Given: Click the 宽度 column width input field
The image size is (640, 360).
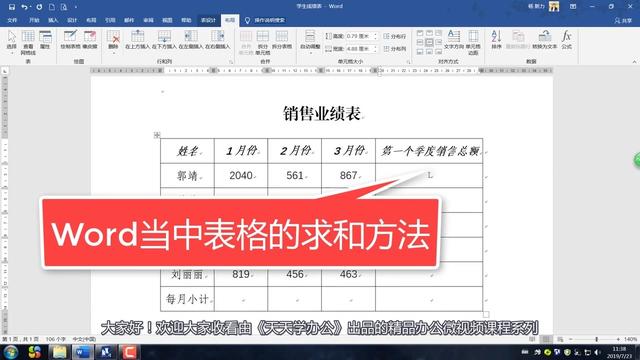Looking at the screenshot, I should (359, 49).
